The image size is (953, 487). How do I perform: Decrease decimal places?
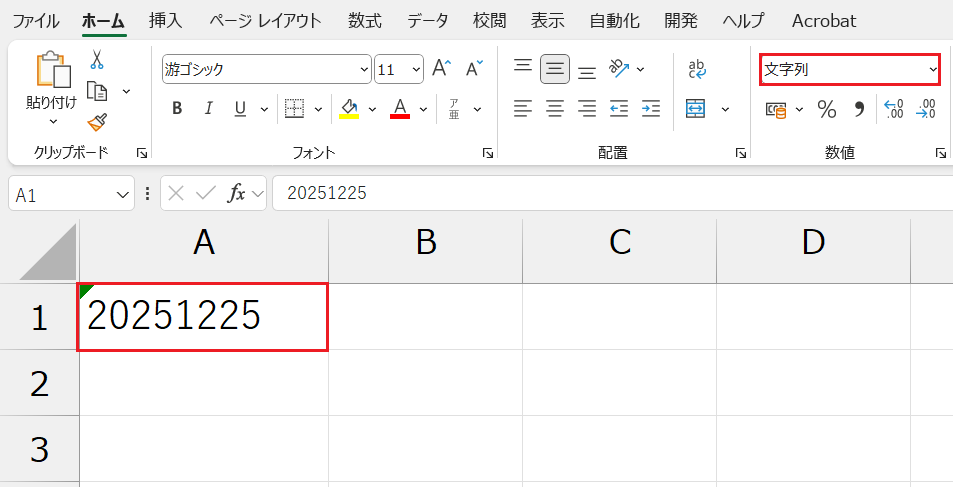pos(926,109)
